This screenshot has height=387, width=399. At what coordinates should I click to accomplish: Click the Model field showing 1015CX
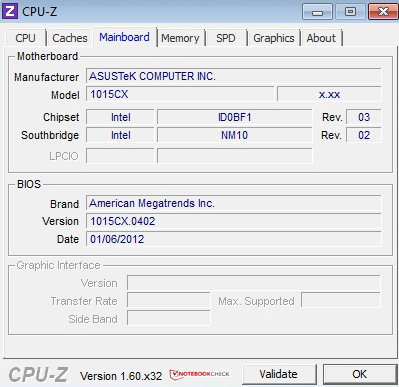[180, 94]
